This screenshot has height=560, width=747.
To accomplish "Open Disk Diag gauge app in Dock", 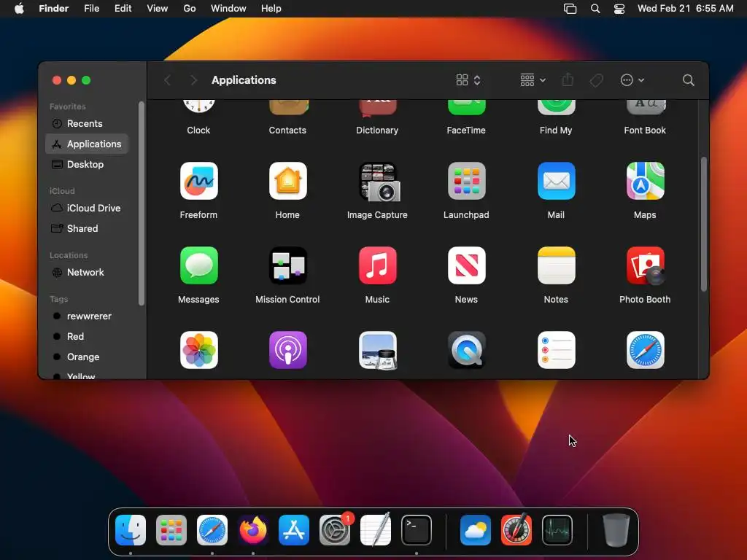I will pyautogui.click(x=516, y=529).
